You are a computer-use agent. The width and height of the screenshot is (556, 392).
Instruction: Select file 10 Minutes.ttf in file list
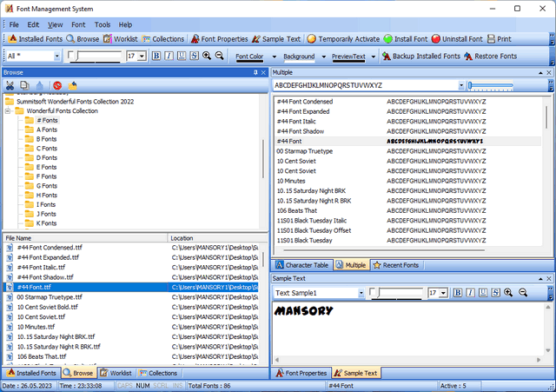36,327
